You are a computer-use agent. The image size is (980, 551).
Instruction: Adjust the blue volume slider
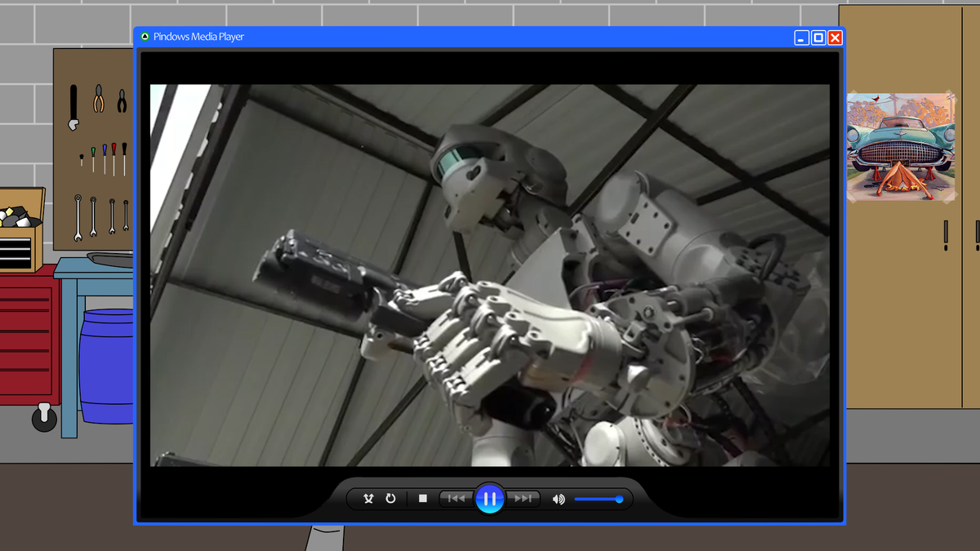[x=599, y=499]
